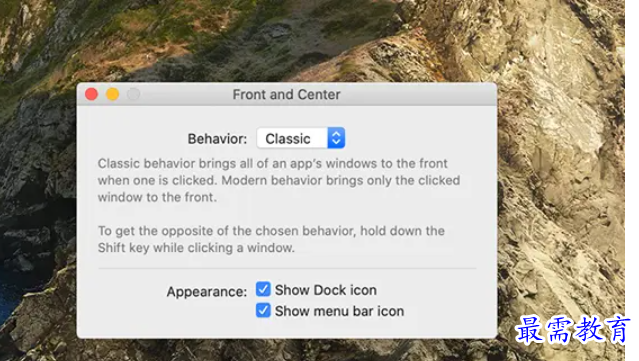Click empty title bar area right of the title
Image resolution: width=639 pixels, height=361 pixels.
(x=418, y=95)
